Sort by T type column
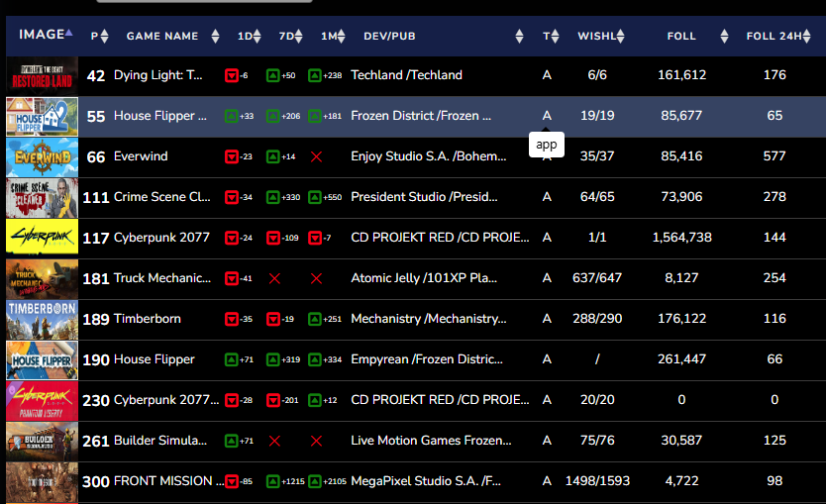Viewport: 826px width, 504px height. [551, 36]
